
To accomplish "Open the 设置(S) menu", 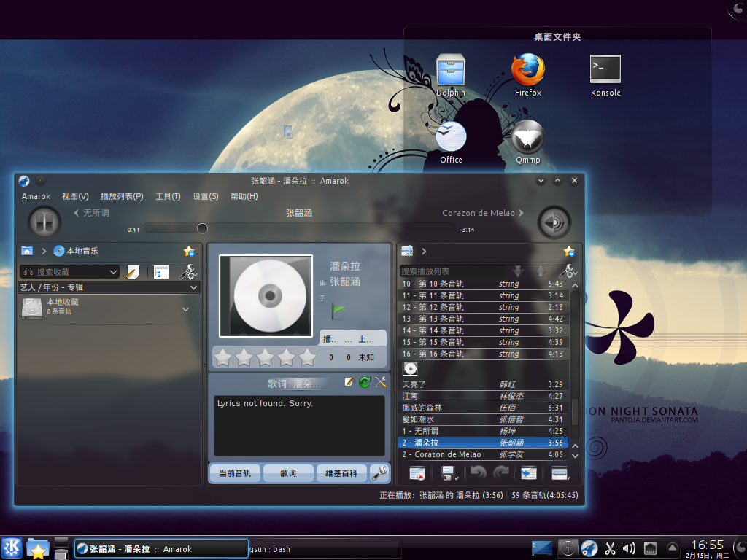I will [205, 196].
